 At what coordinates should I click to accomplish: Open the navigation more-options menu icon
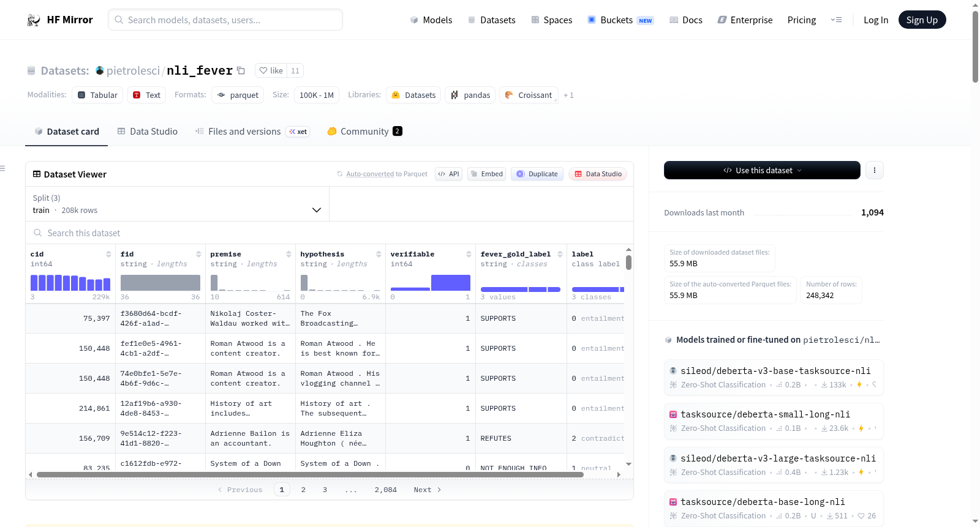pyautogui.click(x=836, y=20)
